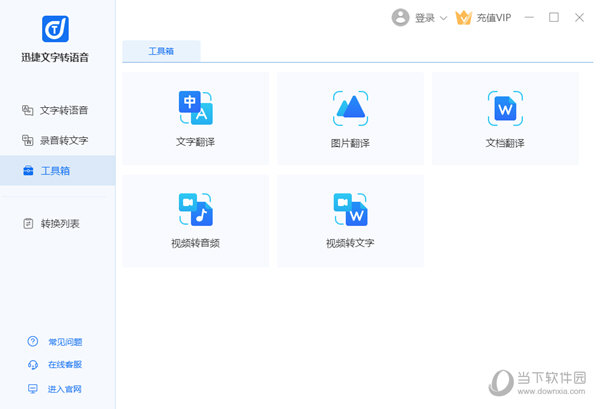Click the 工具箱 briefcase icon
The width and height of the screenshot is (600, 409).
[x=28, y=171]
